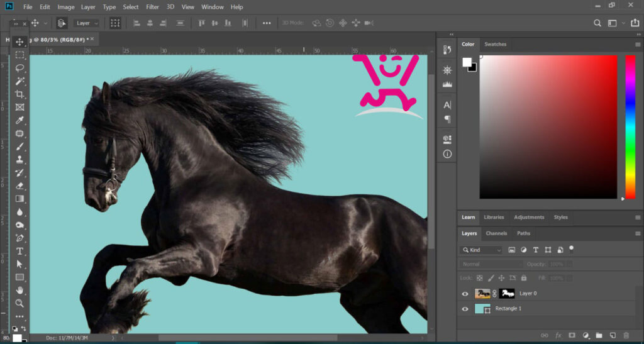Open the Character panel icon

click(447, 105)
